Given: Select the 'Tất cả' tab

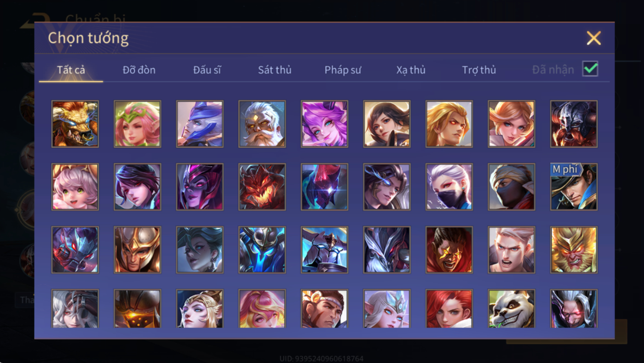Looking at the screenshot, I should 71,70.
